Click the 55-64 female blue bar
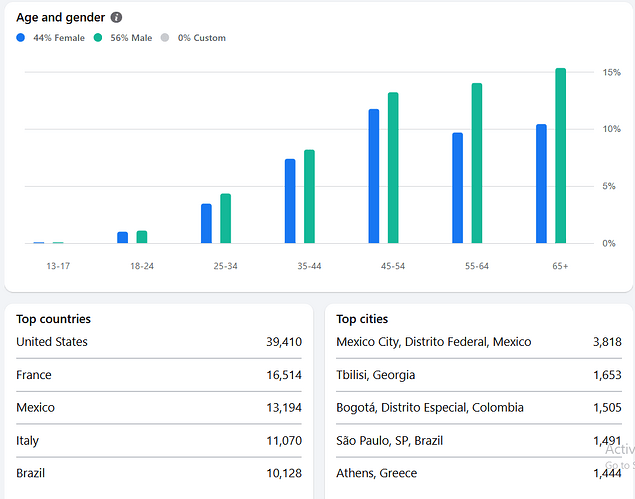Image resolution: width=635 pixels, height=499 pixels. (x=457, y=188)
